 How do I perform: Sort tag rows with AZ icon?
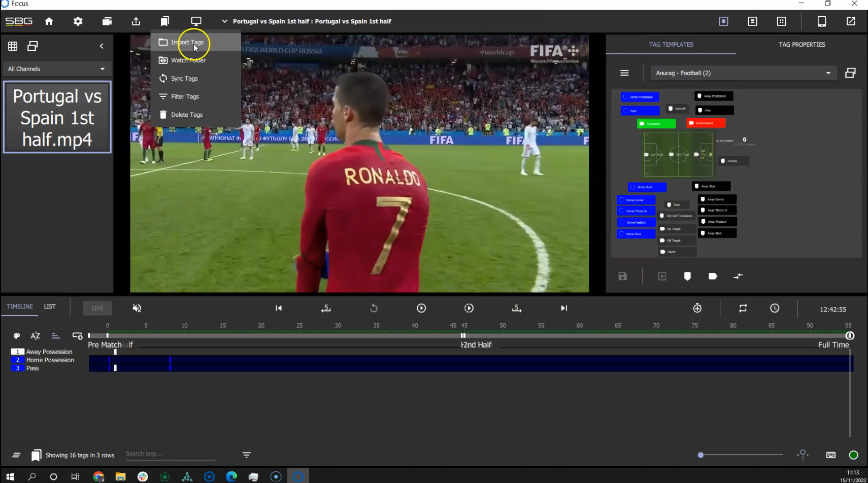tap(35, 336)
